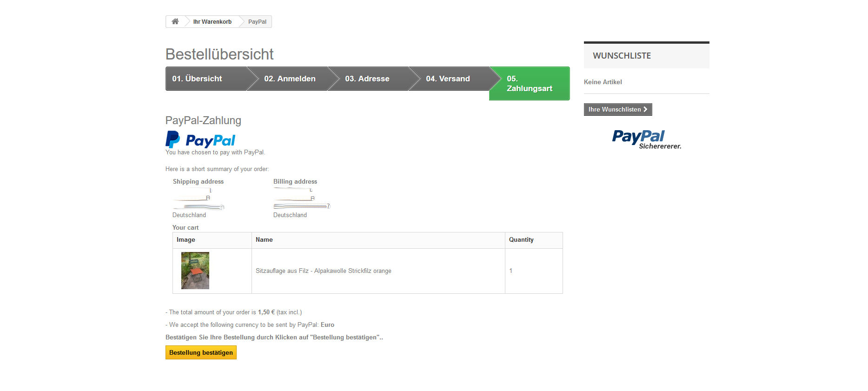Click the Bestellung bestätigen button

pos(201,352)
